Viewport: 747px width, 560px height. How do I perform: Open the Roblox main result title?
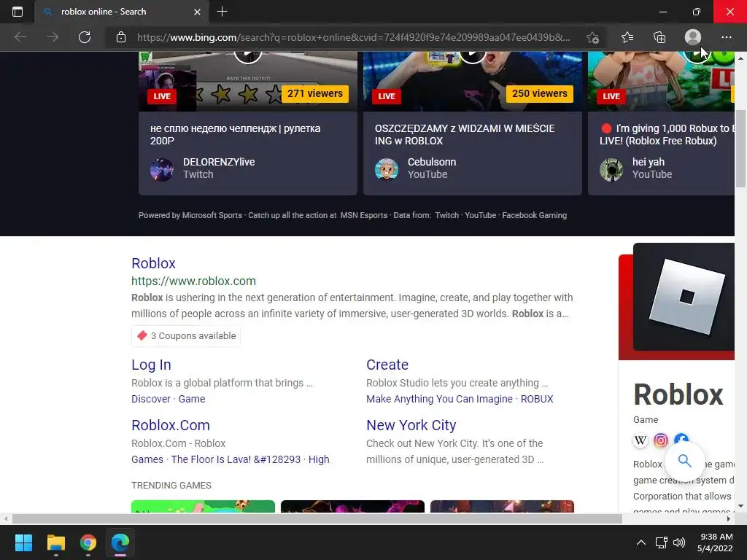153,262
